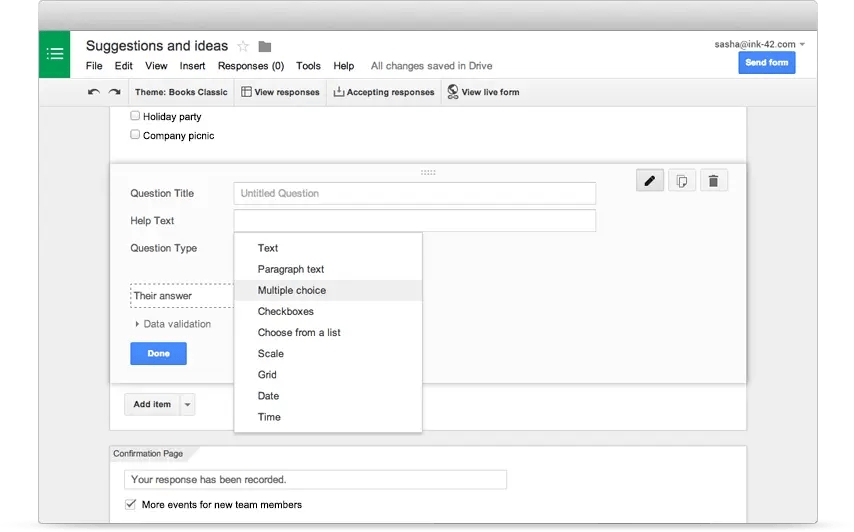
Task: Click the redo arrow
Action: point(114,92)
